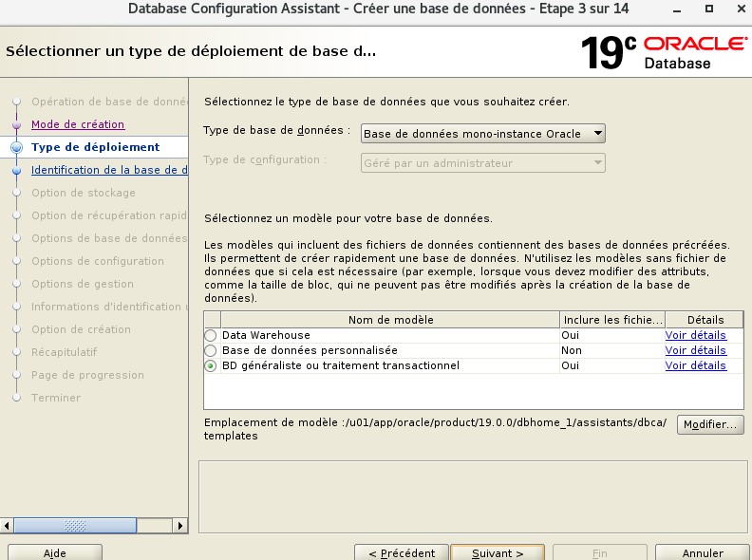Click the Oui cell in Data Warehouse row
The height and width of the screenshot is (560, 752).
point(612,335)
